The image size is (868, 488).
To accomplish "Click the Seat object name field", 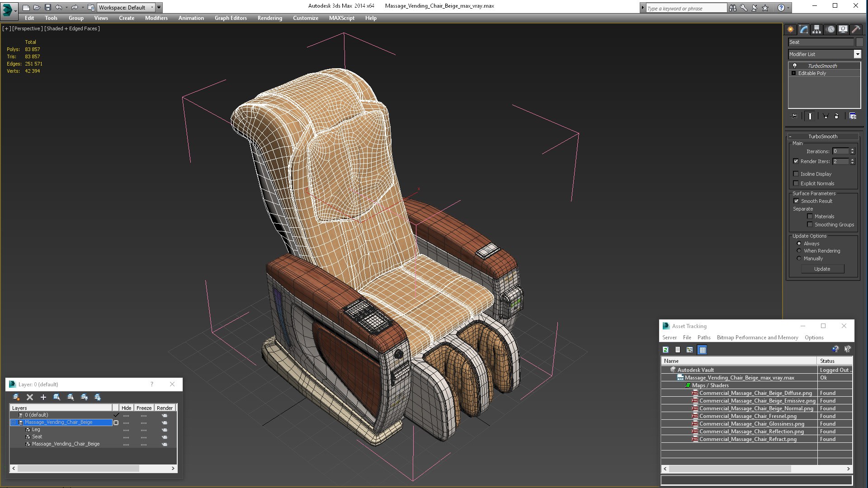I will [821, 42].
